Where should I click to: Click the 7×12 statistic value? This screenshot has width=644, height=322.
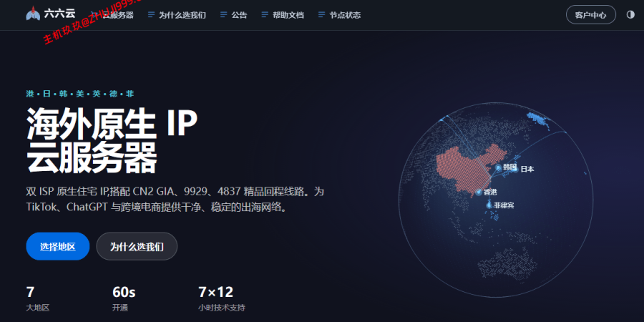click(x=216, y=292)
